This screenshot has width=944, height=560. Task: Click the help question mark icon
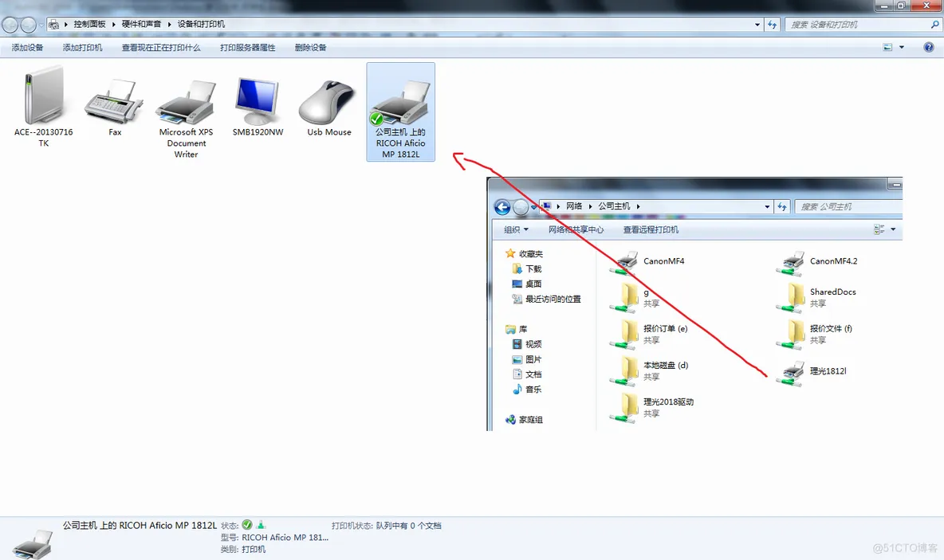point(928,48)
